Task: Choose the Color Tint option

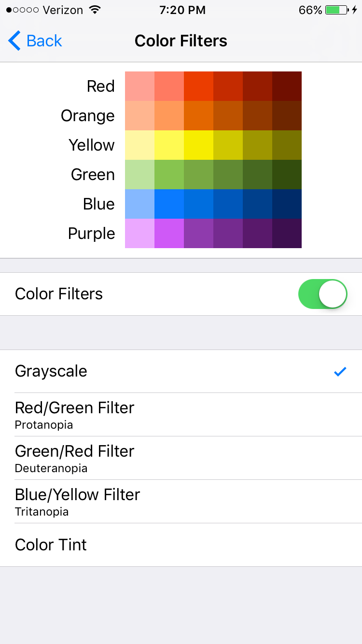Action: click(x=181, y=545)
